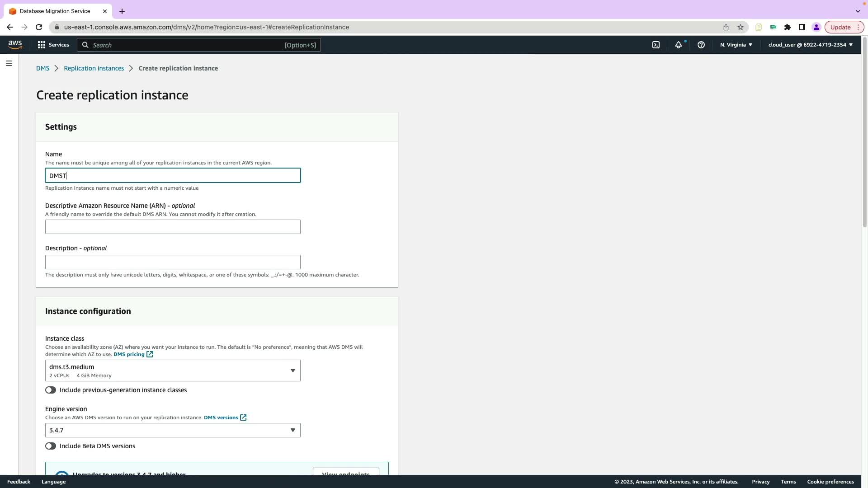
Task: Enable Include Beta DMS versions
Action: (51, 446)
